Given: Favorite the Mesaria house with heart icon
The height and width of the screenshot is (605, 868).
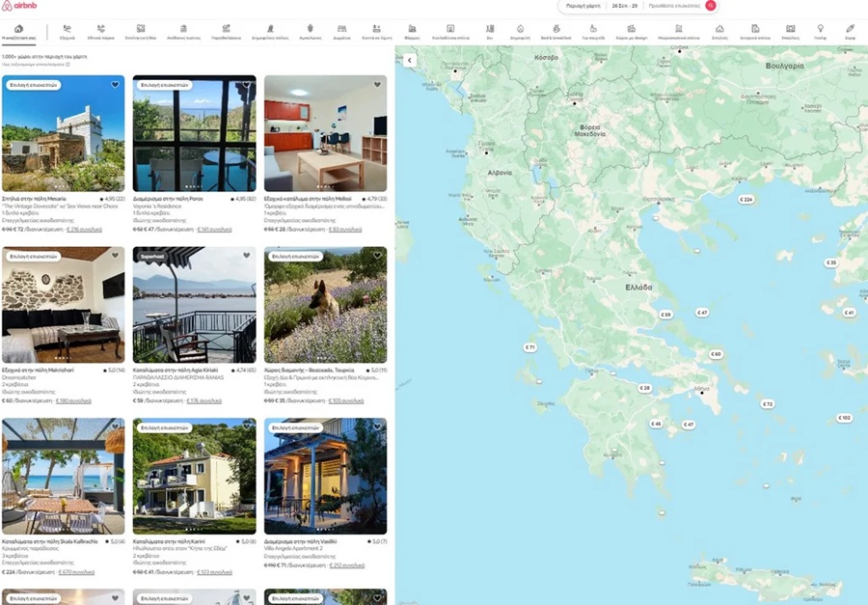Looking at the screenshot, I should [115, 85].
